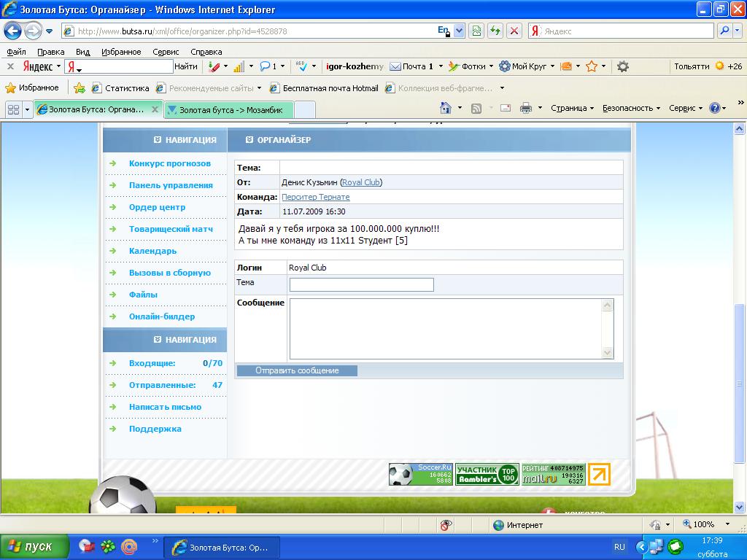Switch to the Золотая бутса -> Мозамбик tab

229,109
